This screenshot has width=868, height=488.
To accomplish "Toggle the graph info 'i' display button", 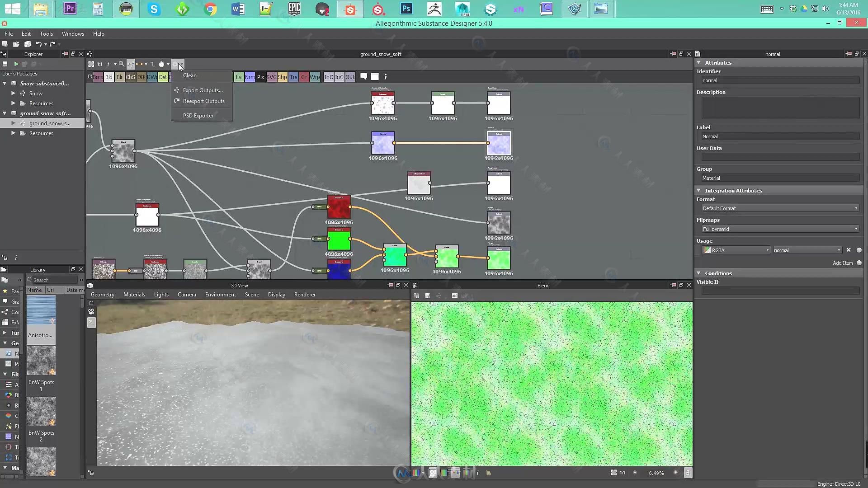I will click(x=108, y=64).
